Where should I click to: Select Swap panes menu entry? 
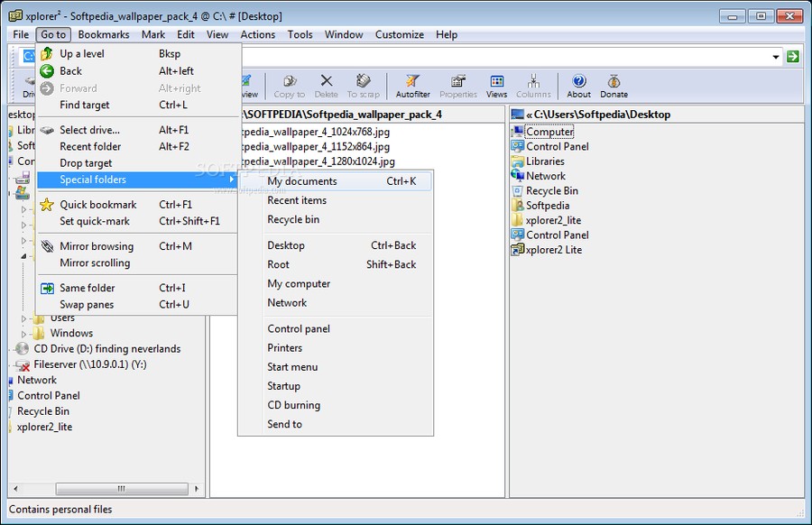pos(137,304)
